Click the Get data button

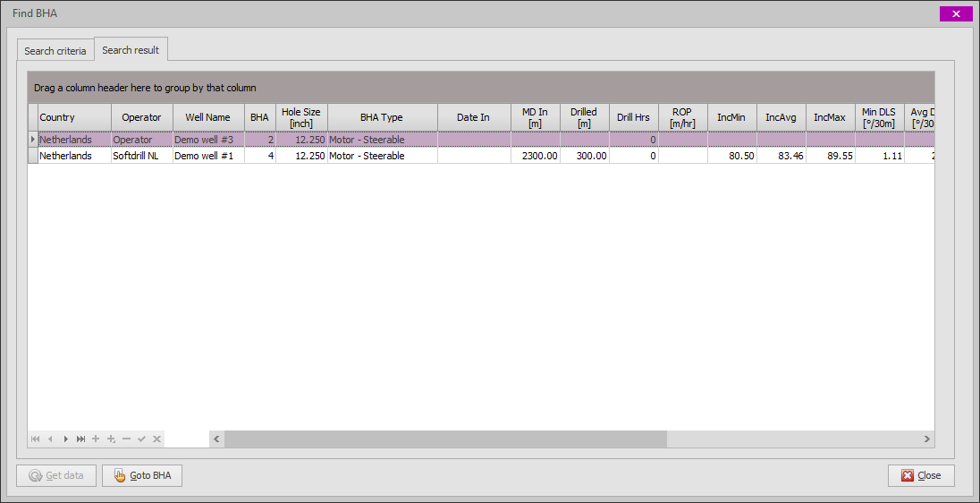55,475
